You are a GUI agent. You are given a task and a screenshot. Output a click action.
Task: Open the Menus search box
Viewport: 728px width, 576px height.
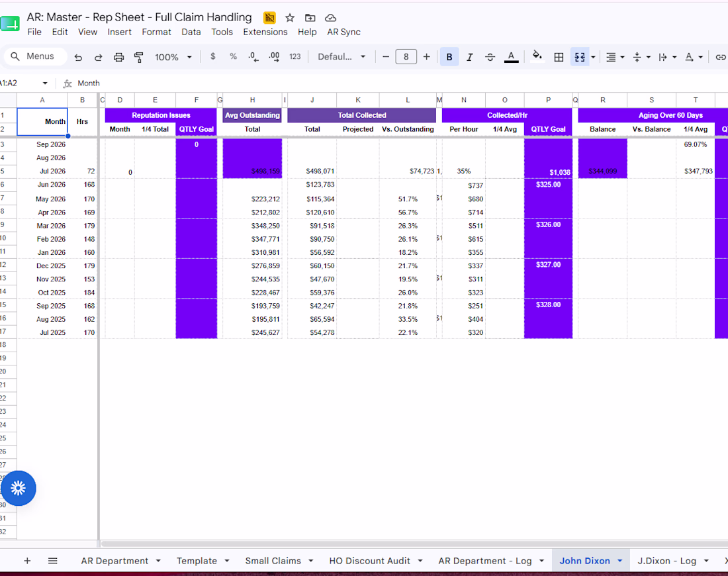tap(36, 57)
